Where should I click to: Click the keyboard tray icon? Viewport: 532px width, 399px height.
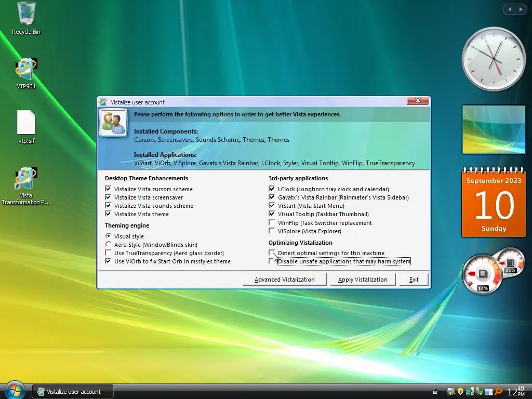point(435,392)
